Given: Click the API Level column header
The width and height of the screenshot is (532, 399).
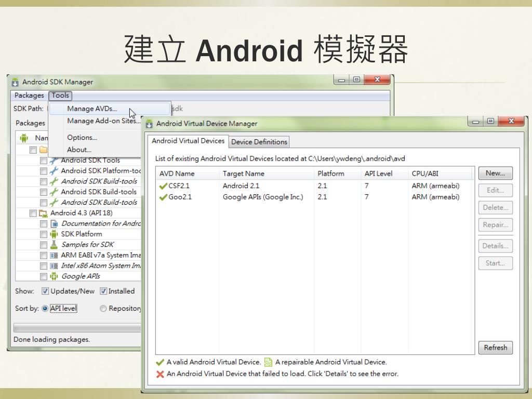Looking at the screenshot, I should click(x=385, y=174).
